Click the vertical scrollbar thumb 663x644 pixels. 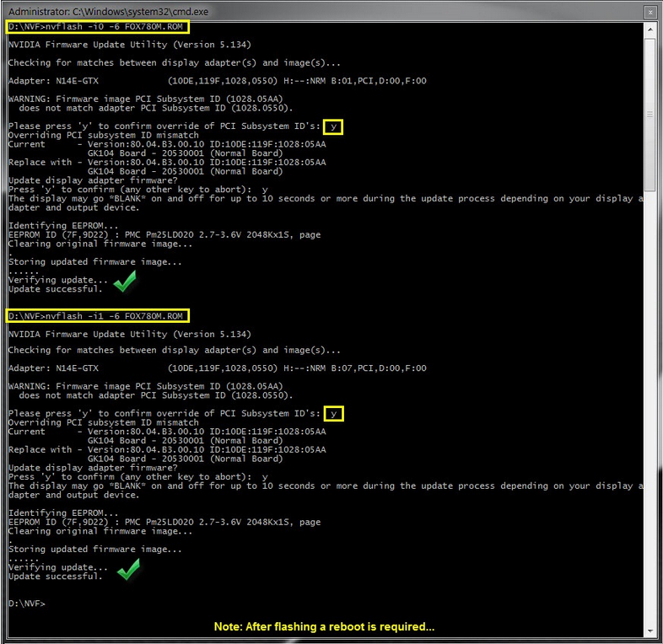650,115
